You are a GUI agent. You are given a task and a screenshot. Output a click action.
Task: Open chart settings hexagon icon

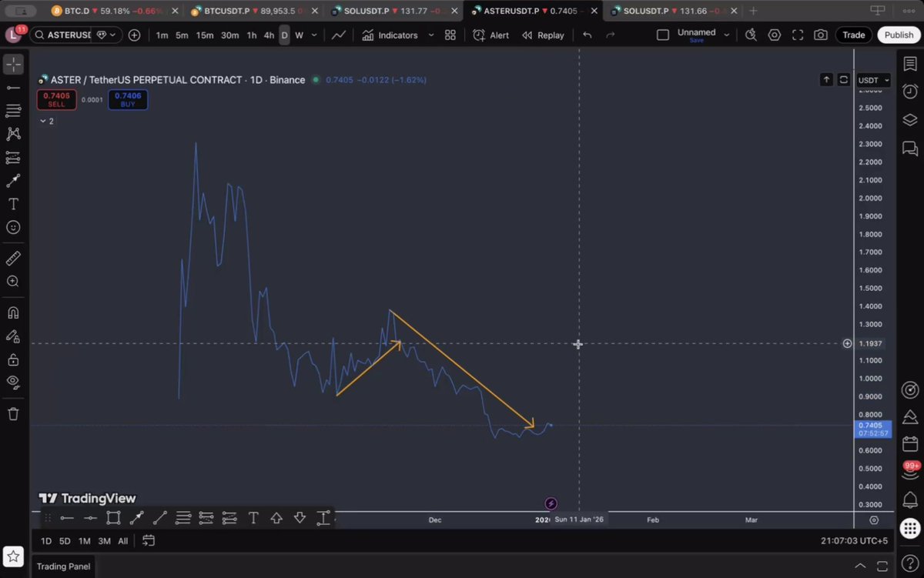775,35
